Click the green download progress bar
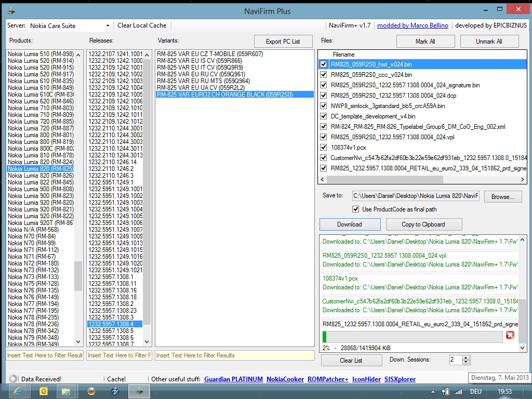Screen dimensions: 532x399 [413, 337]
